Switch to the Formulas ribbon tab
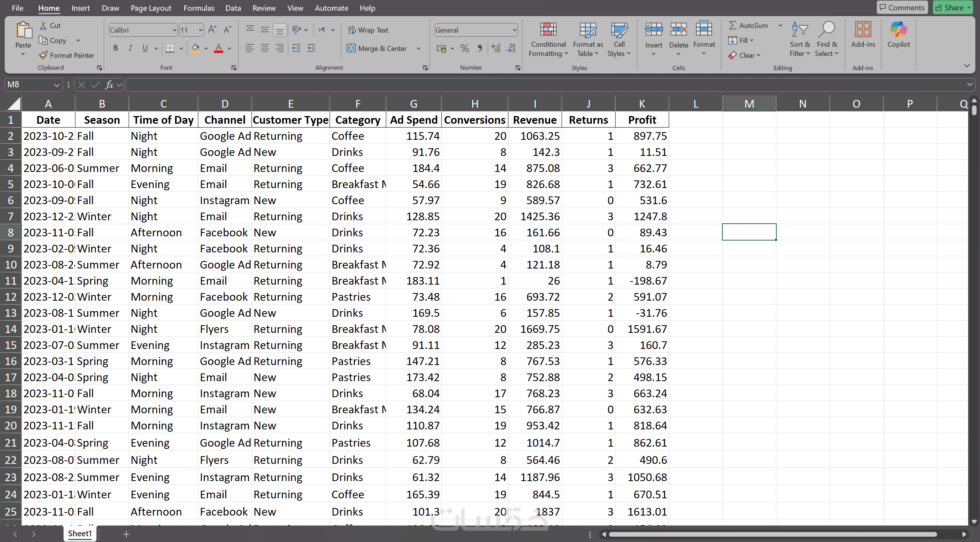Viewport: 980px width, 542px height. point(199,8)
